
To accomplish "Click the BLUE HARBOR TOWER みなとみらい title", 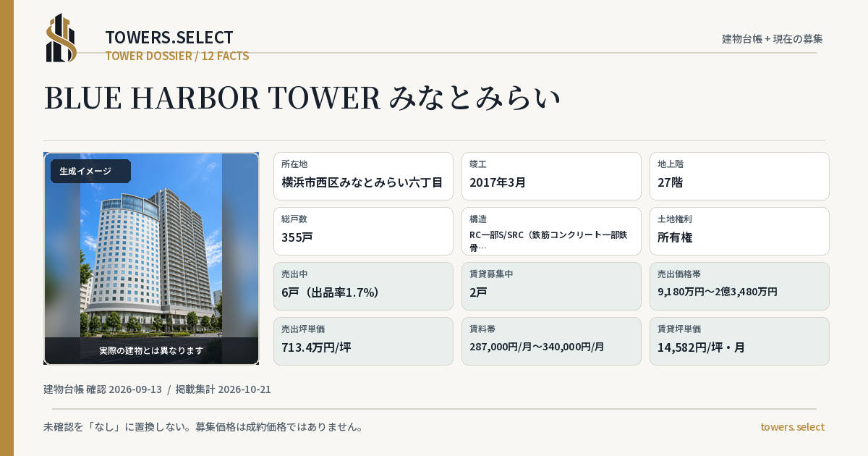I will (x=302, y=98).
